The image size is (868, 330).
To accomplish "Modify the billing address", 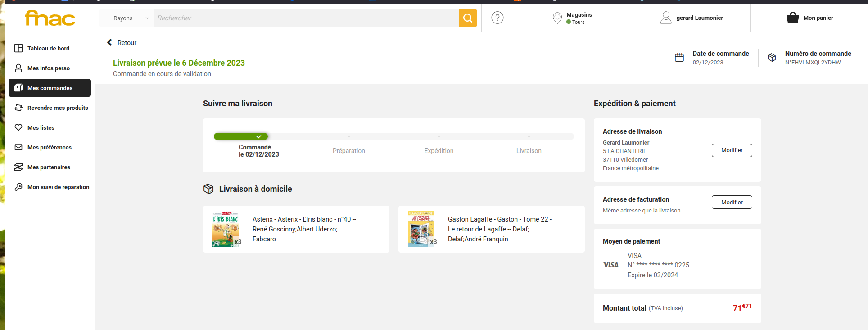I will coord(732,203).
